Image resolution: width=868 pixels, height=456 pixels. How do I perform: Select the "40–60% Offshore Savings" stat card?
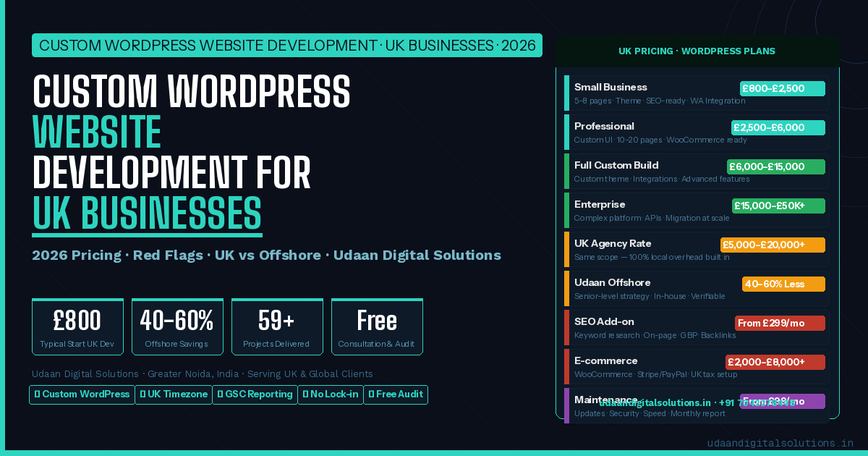pyautogui.click(x=177, y=326)
